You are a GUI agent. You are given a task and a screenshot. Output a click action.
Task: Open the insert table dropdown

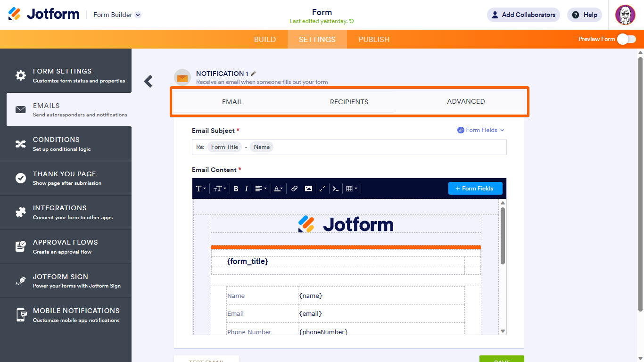tap(352, 189)
